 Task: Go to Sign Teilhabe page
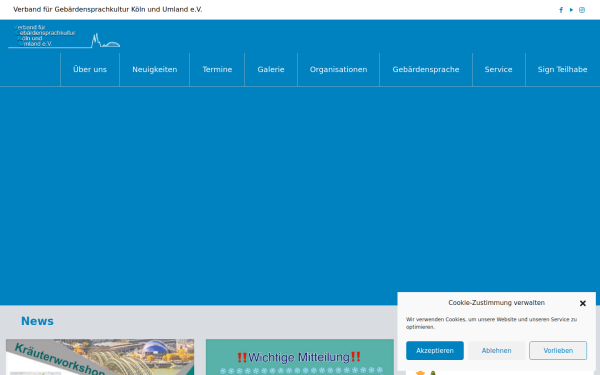(562, 70)
